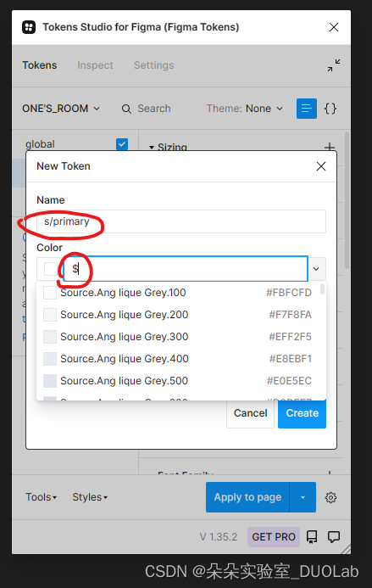The width and height of the screenshot is (372, 588).
Task: Click the Color value input field
Action: pos(186,268)
